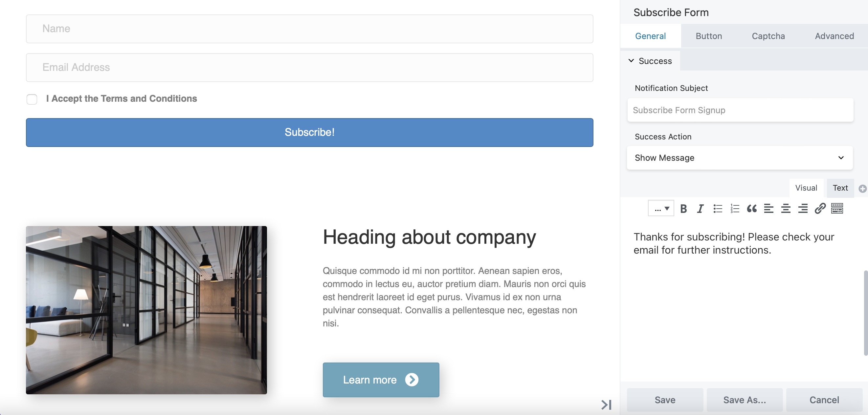The height and width of the screenshot is (415, 868).
Task: Toggle bold formatting in the editor
Action: pyautogui.click(x=683, y=208)
